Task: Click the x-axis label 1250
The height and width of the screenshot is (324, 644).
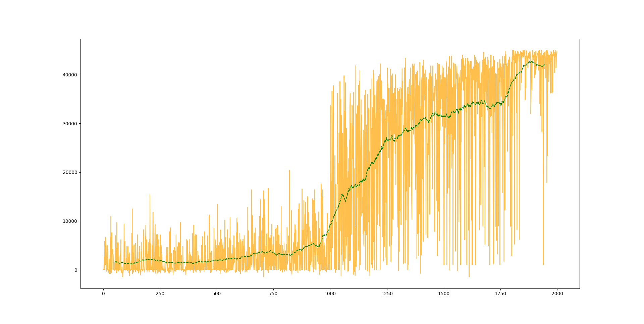Action: (387, 294)
